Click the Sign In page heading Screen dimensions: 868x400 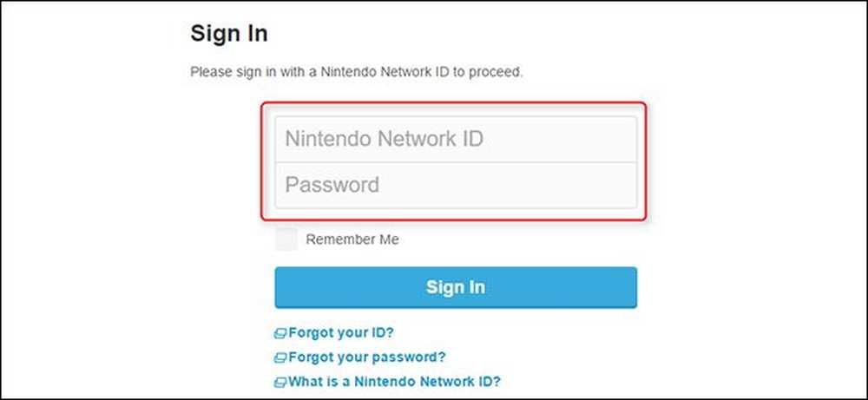pos(229,34)
